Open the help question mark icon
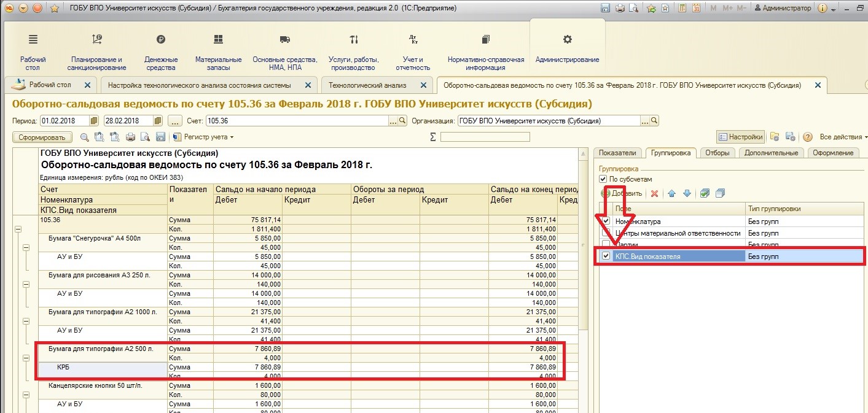The width and height of the screenshot is (868, 413). 808,137
